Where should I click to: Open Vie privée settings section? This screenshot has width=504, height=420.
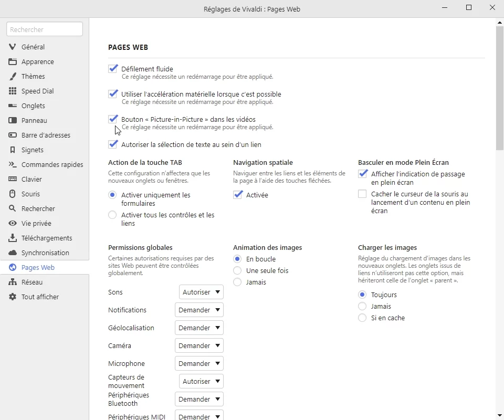click(x=45, y=223)
